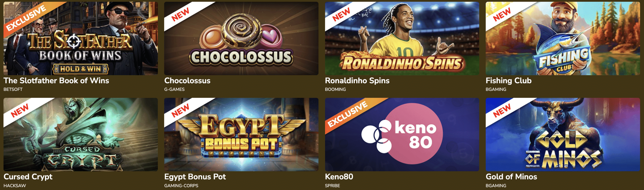Open the Chocolossus game thumbnail
The image size is (644, 190).
click(241, 38)
